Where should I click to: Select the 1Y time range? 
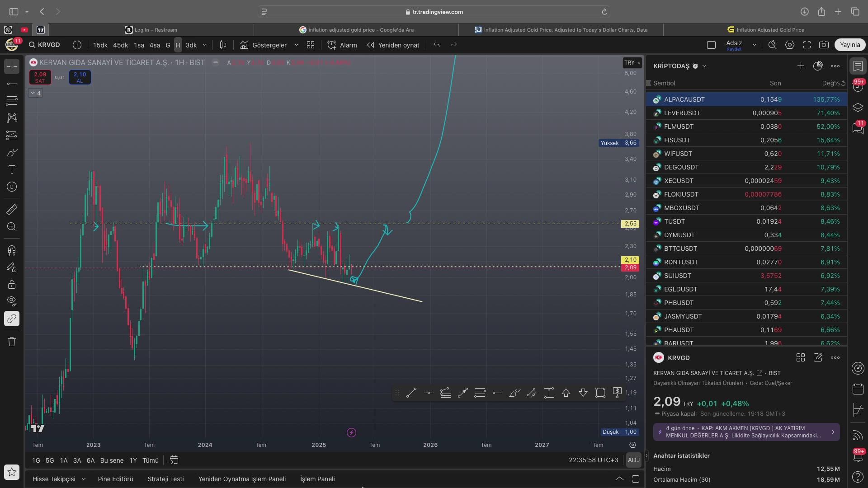pyautogui.click(x=133, y=460)
